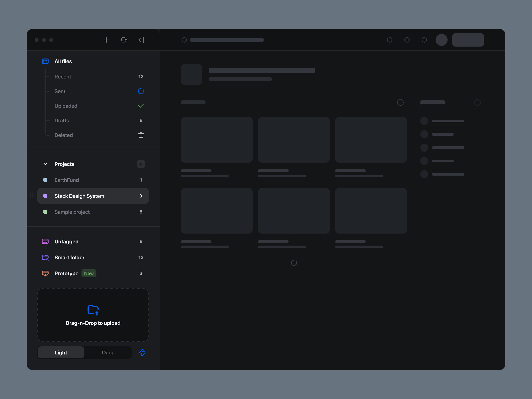Click the Prototype presentation icon
532x399 pixels.
(45, 273)
